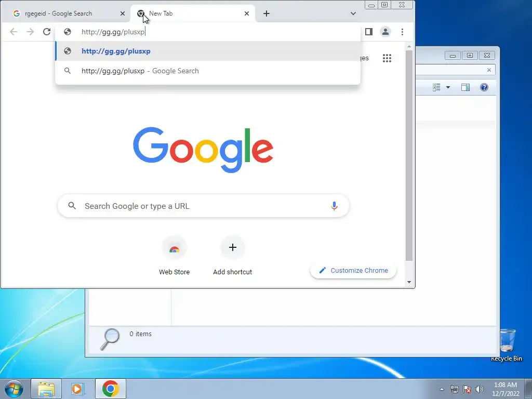Viewport: 532px width, 399px height.
Task: Start voice search with the microphone icon
Action: (334, 206)
